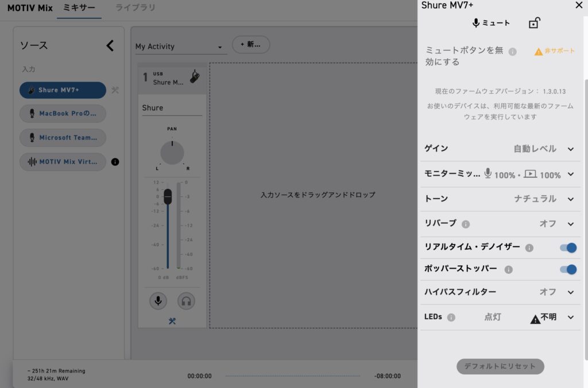Image resolution: width=588 pixels, height=388 pixels.
Task: Click the microphone mute icon in channel strip
Action: tap(158, 301)
